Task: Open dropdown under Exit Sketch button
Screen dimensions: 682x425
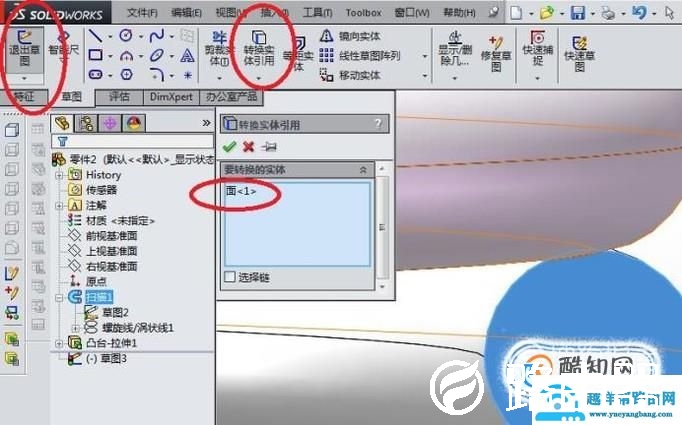Action: point(24,78)
